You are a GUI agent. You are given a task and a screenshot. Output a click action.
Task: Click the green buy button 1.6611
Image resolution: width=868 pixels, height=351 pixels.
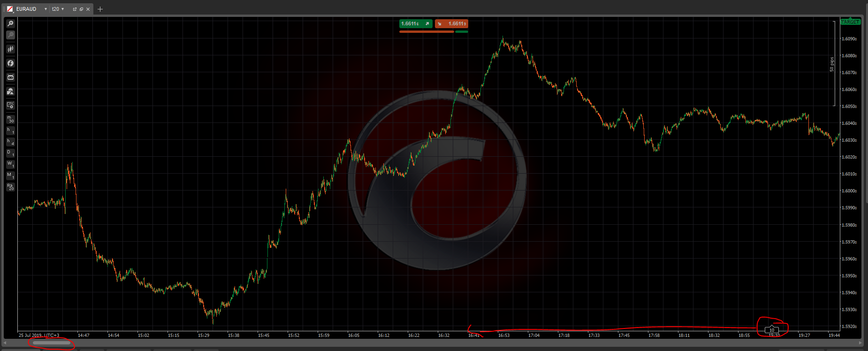click(x=416, y=23)
